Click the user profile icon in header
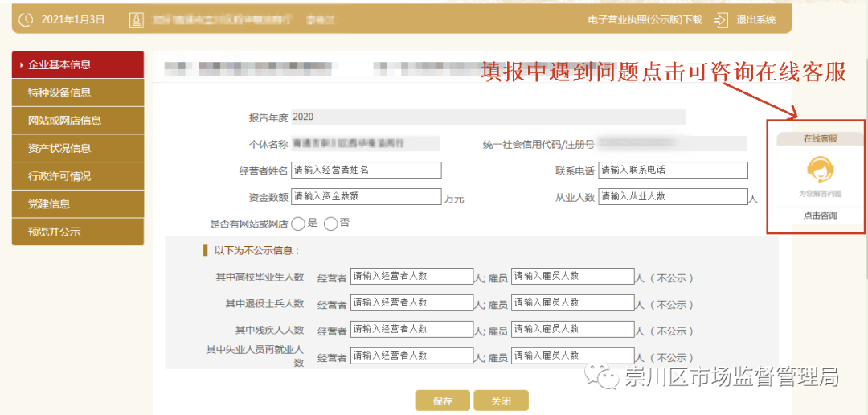Image resolution: width=868 pixels, height=415 pixels. tap(136, 19)
